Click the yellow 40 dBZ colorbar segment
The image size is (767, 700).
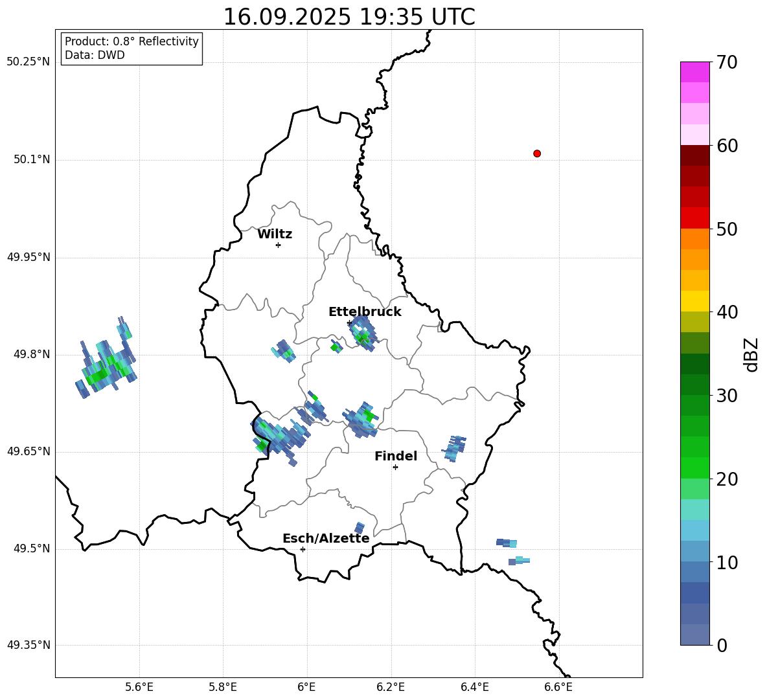(694, 301)
